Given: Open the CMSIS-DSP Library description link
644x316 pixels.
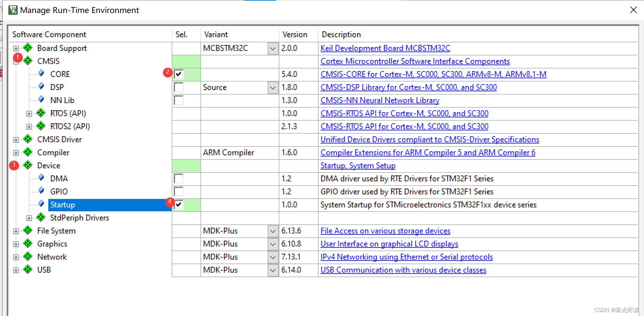Looking at the screenshot, I should pyautogui.click(x=408, y=87).
